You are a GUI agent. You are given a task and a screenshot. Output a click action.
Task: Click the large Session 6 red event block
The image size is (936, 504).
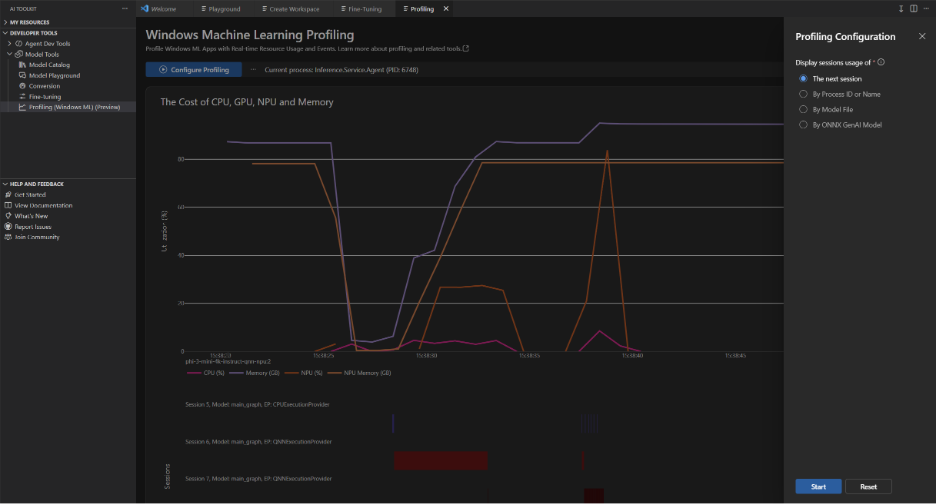pos(441,460)
